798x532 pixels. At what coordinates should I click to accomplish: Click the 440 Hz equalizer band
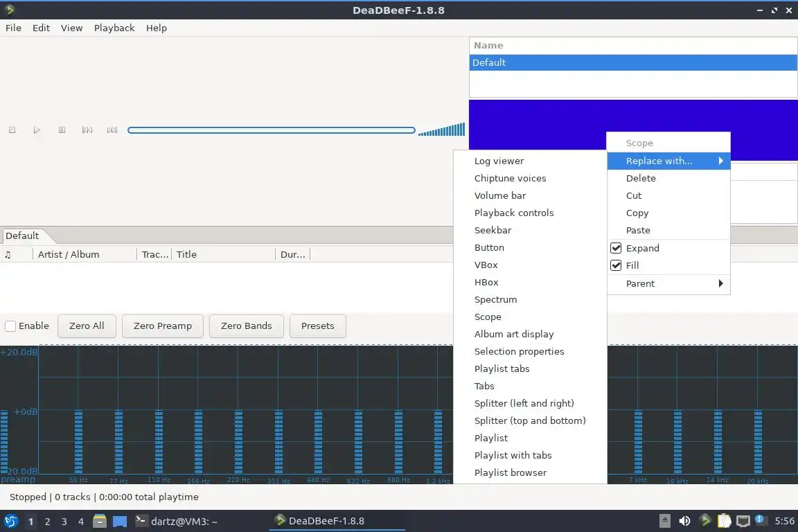pyautogui.click(x=318, y=441)
